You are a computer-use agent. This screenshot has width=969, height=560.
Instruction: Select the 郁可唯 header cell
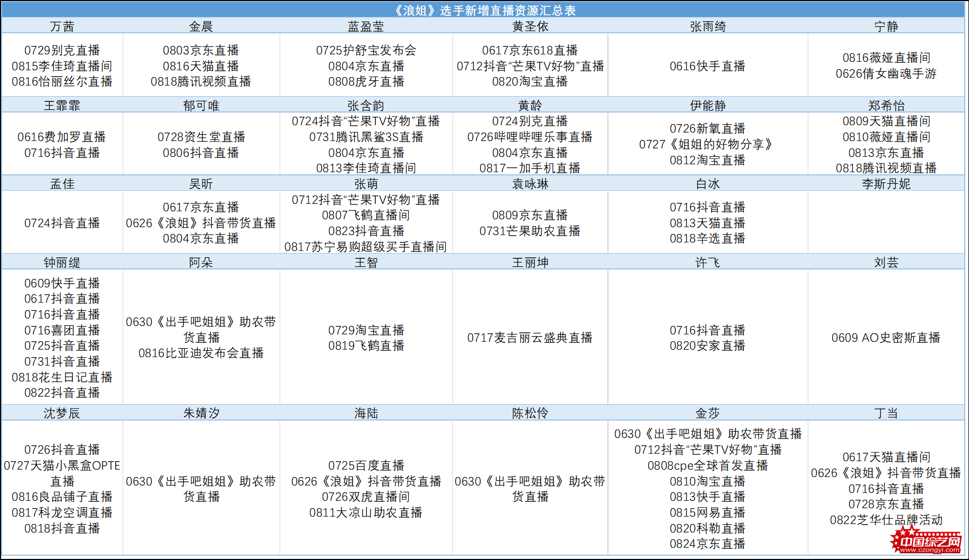(201, 106)
